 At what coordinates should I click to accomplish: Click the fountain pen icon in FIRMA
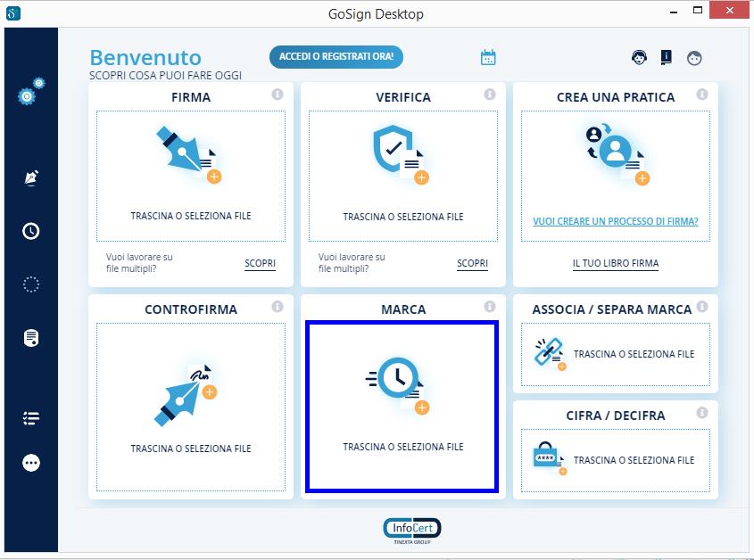tap(188, 154)
